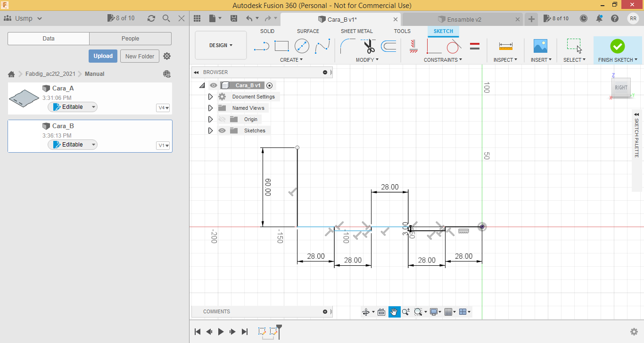Switch to the People tab

click(130, 39)
